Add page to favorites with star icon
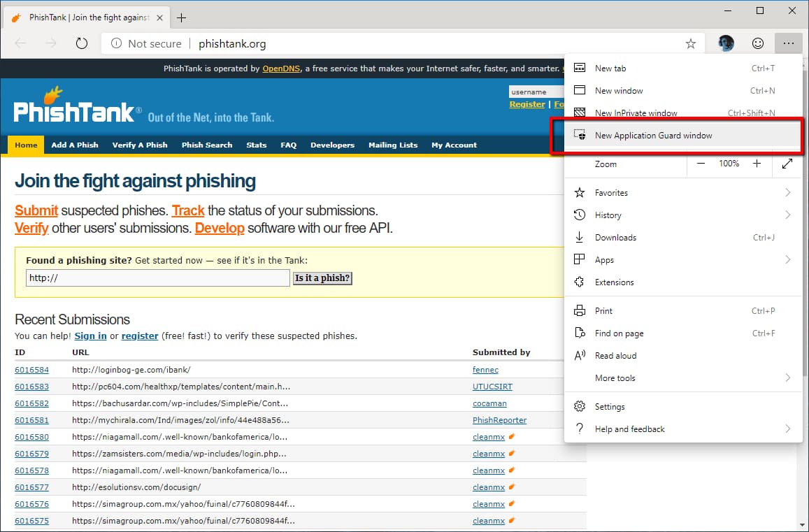Image resolution: width=809 pixels, height=532 pixels. coord(690,43)
